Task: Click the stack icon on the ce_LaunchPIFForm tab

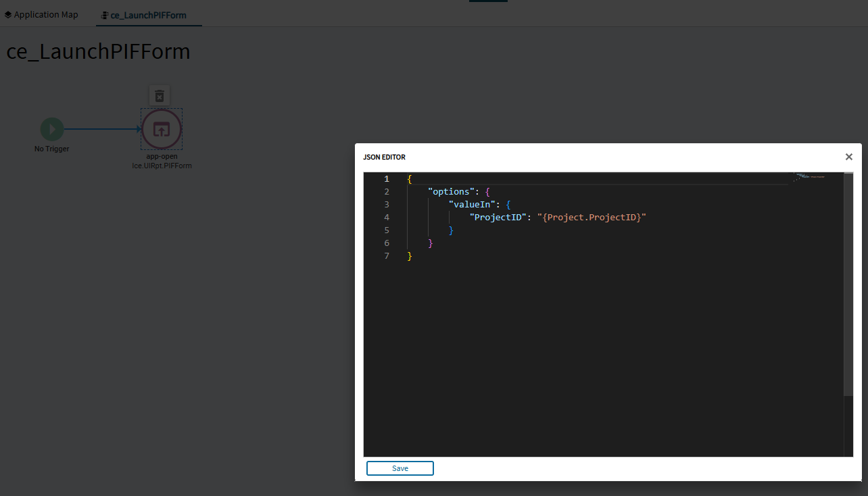Action: (105, 15)
